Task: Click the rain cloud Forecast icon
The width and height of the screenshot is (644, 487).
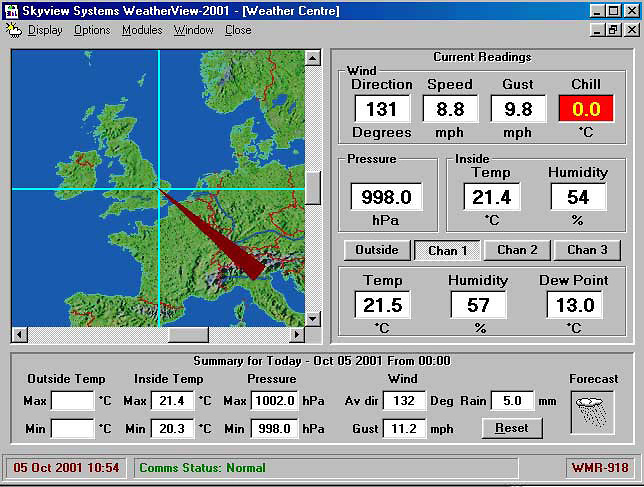Action: click(x=592, y=412)
